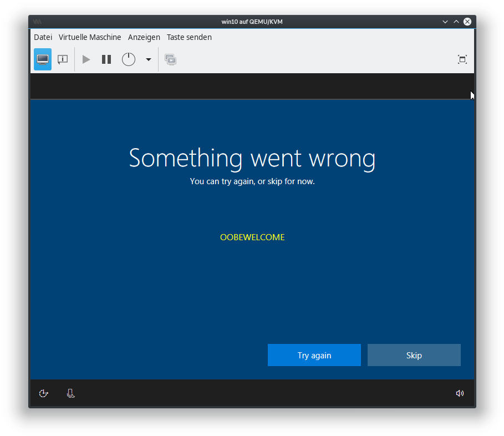Viewport: 504px width, 436px height.
Task: Open the Virtuelle Maschine menu
Action: 90,37
